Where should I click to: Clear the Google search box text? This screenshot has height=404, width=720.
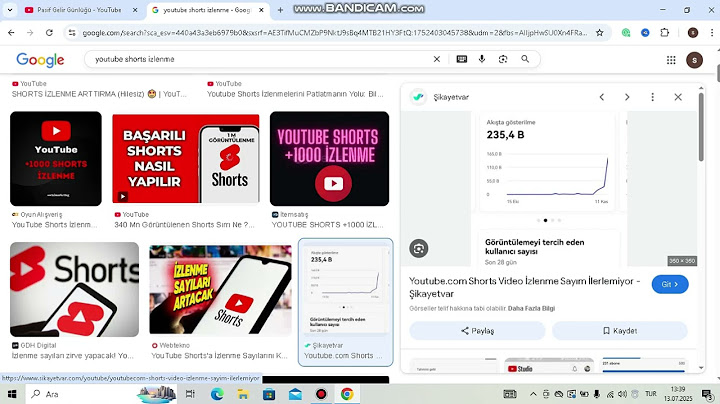coord(437,59)
